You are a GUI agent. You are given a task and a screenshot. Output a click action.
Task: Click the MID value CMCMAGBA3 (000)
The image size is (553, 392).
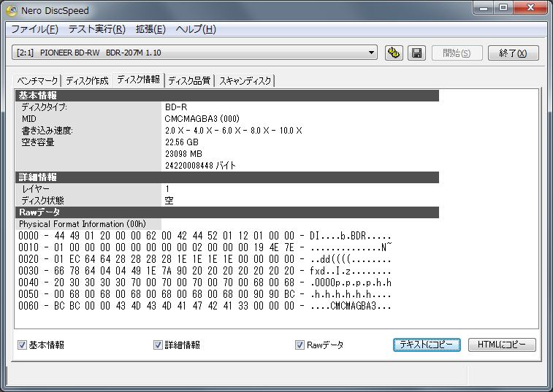click(202, 119)
